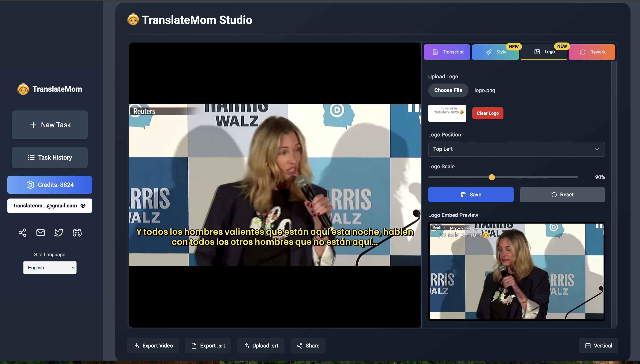
Task: Switch to Vertical layout
Action: tap(598, 346)
